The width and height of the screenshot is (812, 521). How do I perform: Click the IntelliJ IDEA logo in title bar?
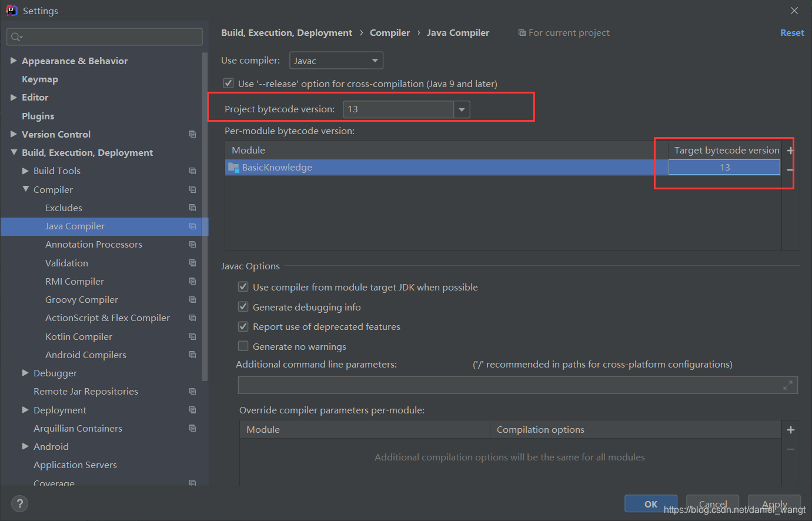click(x=12, y=10)
